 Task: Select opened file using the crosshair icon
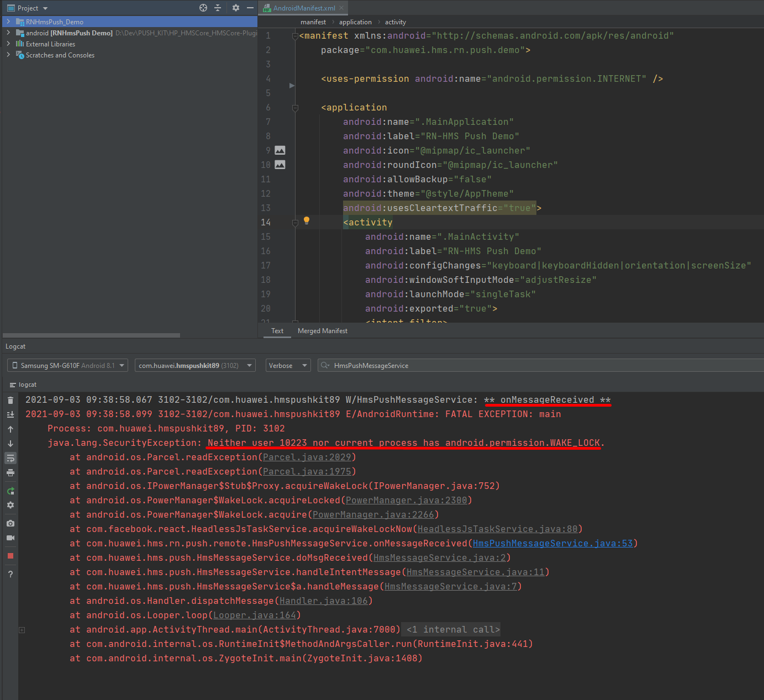tap(203, 8)
